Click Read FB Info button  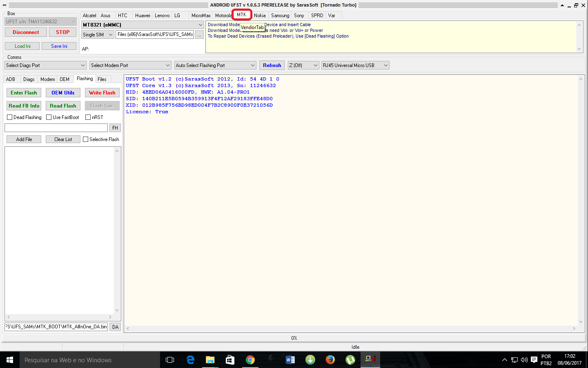click(x=24, y=106)
